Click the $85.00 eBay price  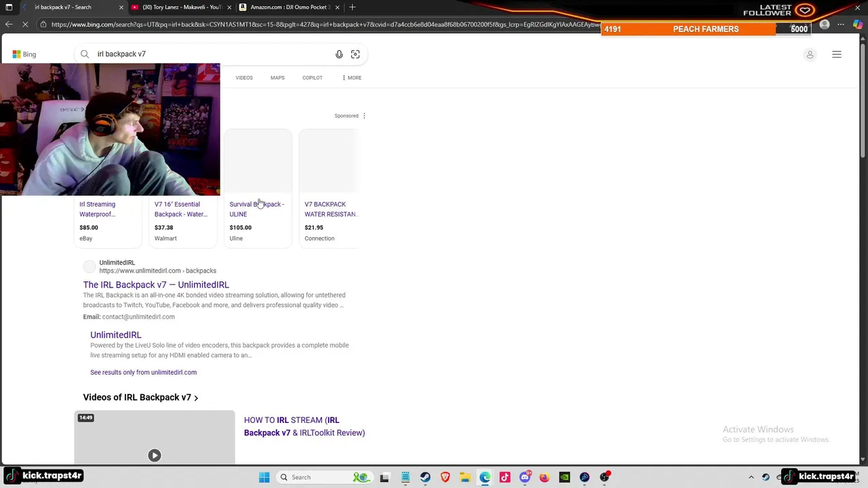click(x=89, y=228)
